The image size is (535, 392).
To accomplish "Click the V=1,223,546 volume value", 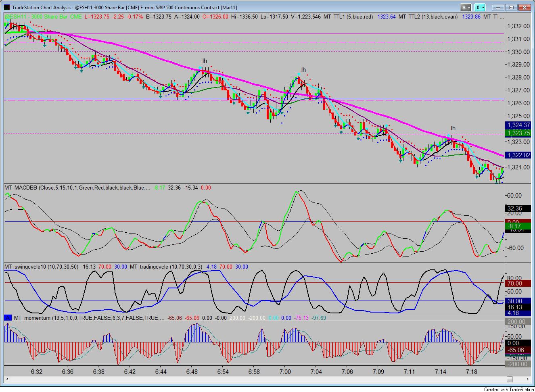I will coord(306,17).
